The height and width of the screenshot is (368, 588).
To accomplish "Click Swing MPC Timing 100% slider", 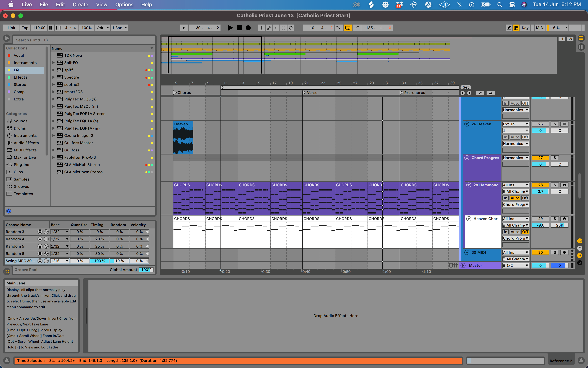I will (99, 261).
